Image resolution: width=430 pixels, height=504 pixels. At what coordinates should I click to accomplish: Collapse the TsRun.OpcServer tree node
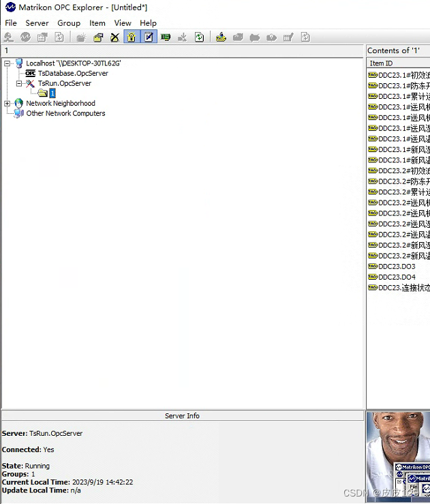[19, 83]
